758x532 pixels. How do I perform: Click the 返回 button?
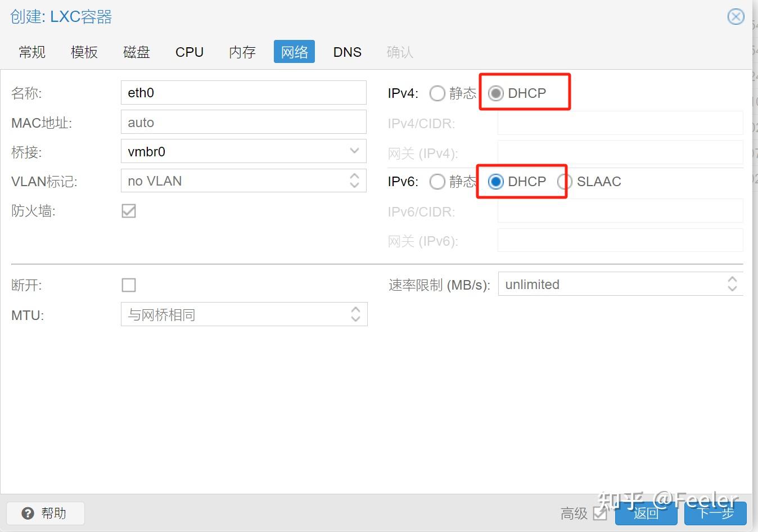[x=646, y=513]
